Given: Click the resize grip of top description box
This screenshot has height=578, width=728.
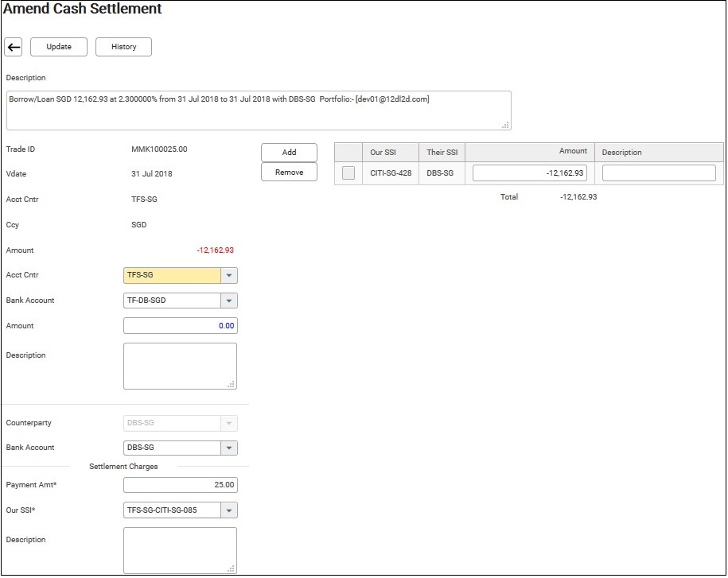Looking at the screenshot, I should tap(505, 125).
